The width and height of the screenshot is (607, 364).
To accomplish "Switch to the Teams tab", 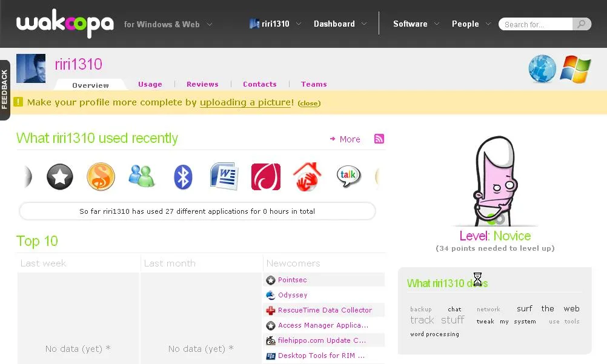I will [314, 84].
